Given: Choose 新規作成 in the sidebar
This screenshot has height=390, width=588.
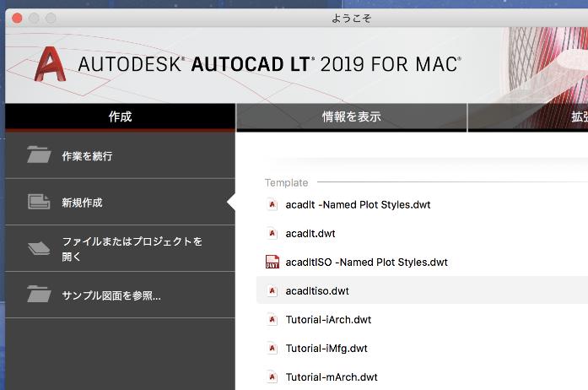Looking at the screenshot, I should pyautogui.click(x=120, y=202).
